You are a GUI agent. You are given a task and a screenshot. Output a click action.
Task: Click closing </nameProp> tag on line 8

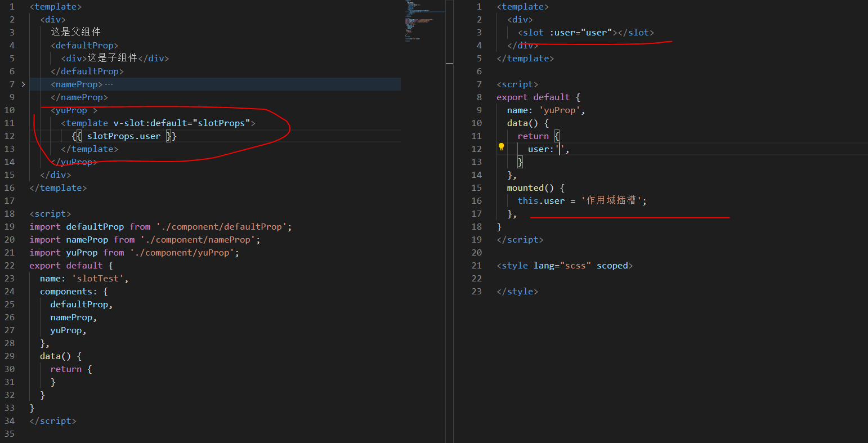click(79, 97)
